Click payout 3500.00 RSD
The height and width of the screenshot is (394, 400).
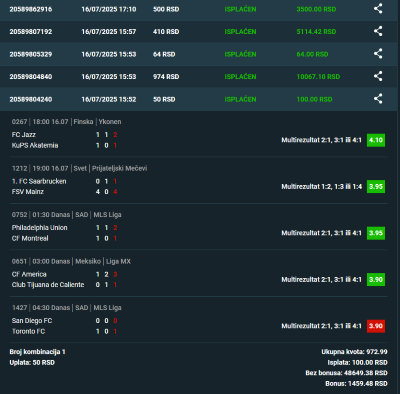(316, 9)
